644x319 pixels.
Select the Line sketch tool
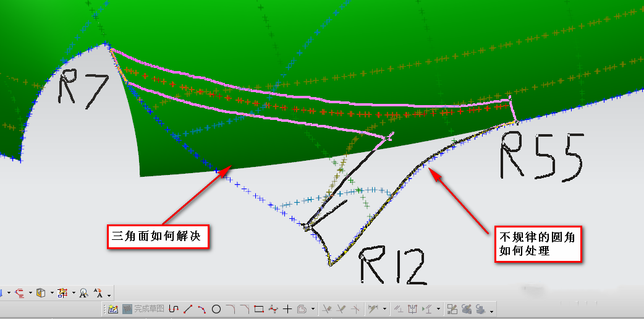189,308
